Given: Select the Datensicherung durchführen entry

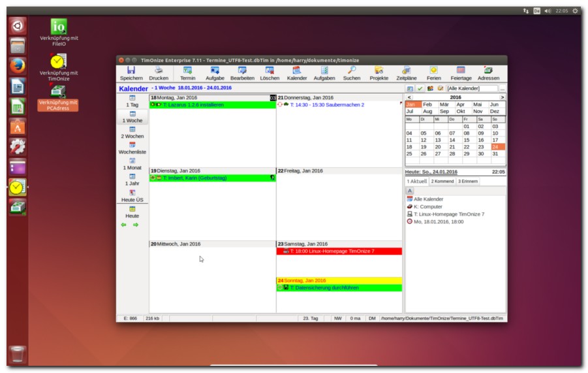Looking at the screenshot, I should tap(339, 288).
